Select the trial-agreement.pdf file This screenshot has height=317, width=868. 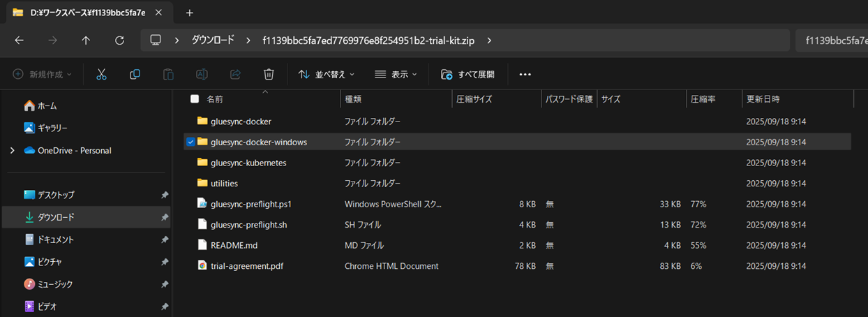click(246, 266)
